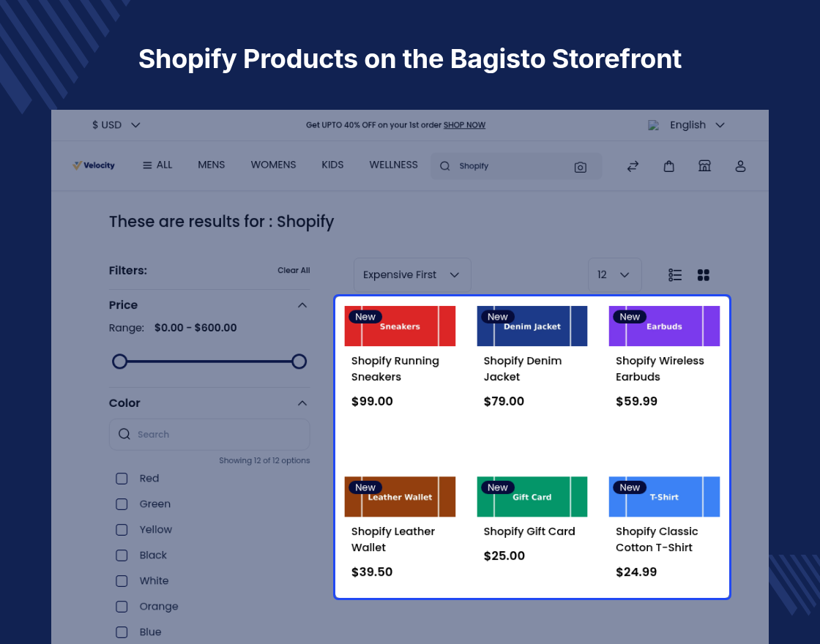This screenshot has width=820, height=644.
Task: Open the T-Shirt product image
Action: [x=664, y=497]
